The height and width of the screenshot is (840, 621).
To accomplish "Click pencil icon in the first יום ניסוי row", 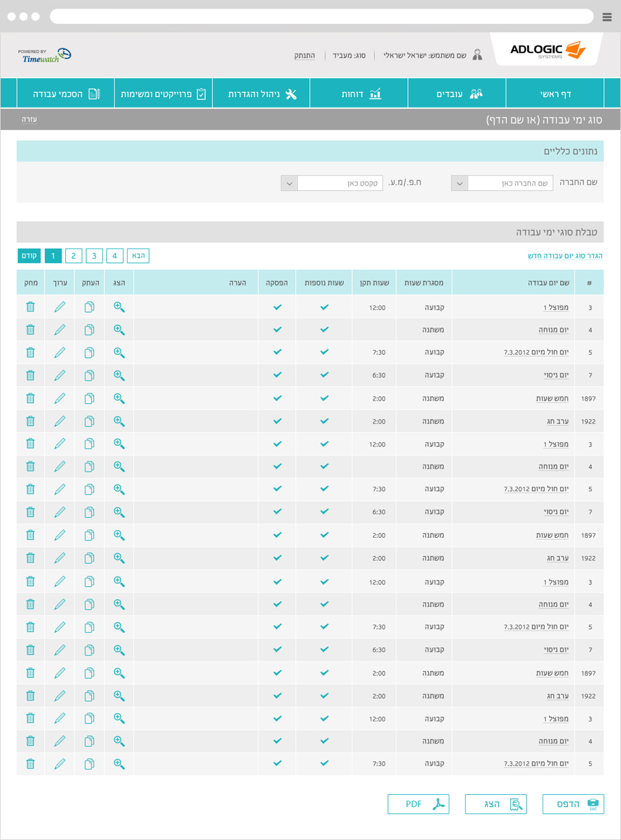I will pos(60,375).
